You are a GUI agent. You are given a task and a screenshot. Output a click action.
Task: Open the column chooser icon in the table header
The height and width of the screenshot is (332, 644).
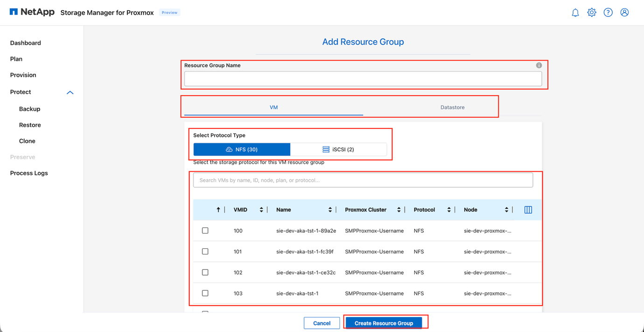[x=528, y=210]
